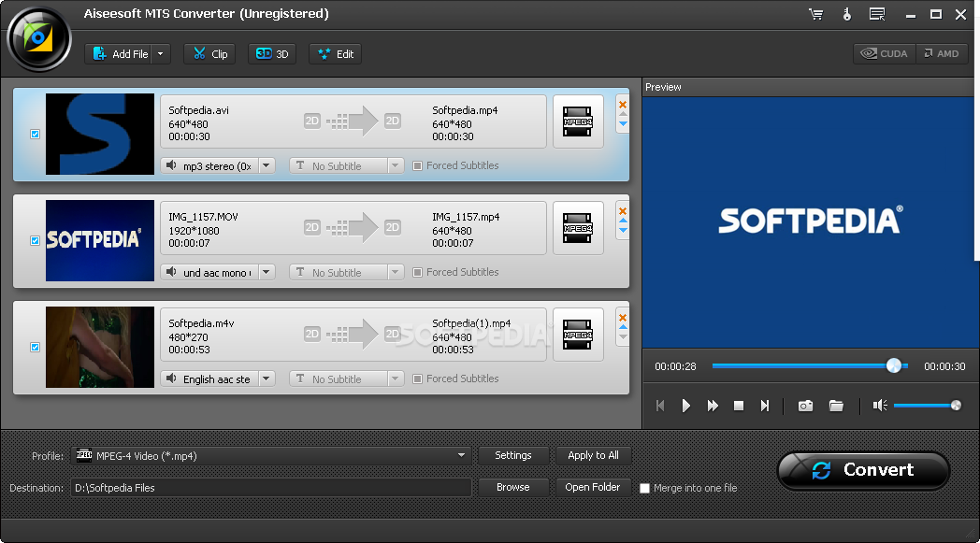Take a snapshot with camera icon
The height and width of the screenshot is (543, 980).
[806, 407]
